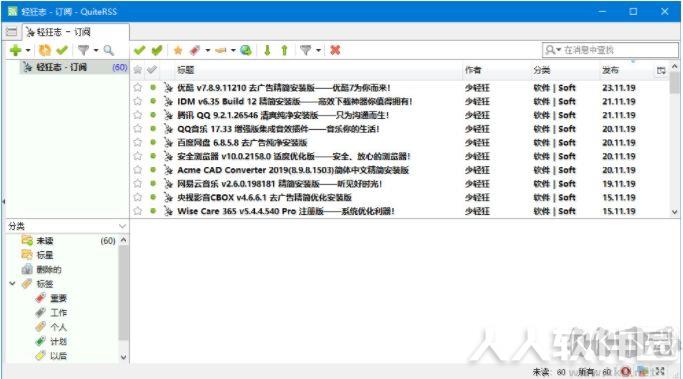Open the add-feed dropdown arrow
The height and width of the screenshot is (379, 683).
point(28,51)
